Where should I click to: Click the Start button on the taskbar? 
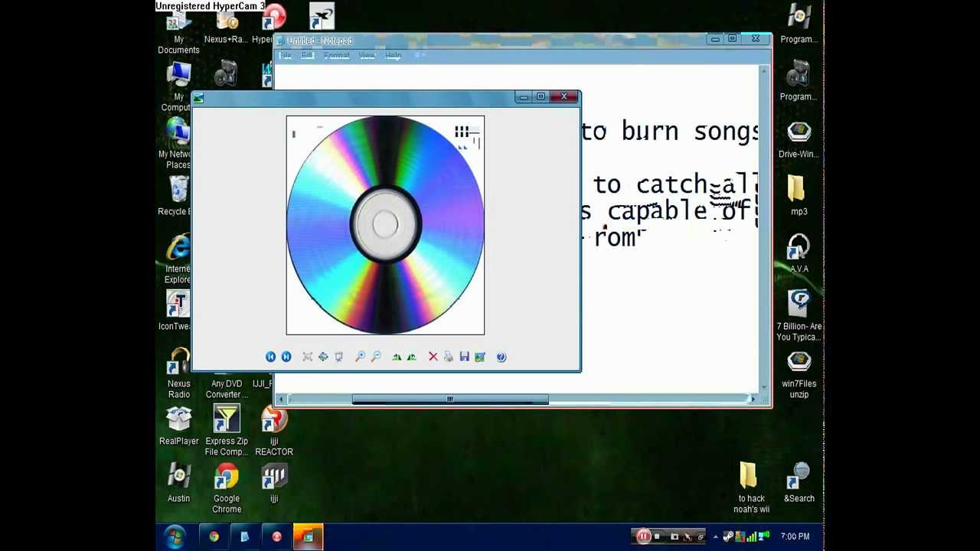click(175, 536)
